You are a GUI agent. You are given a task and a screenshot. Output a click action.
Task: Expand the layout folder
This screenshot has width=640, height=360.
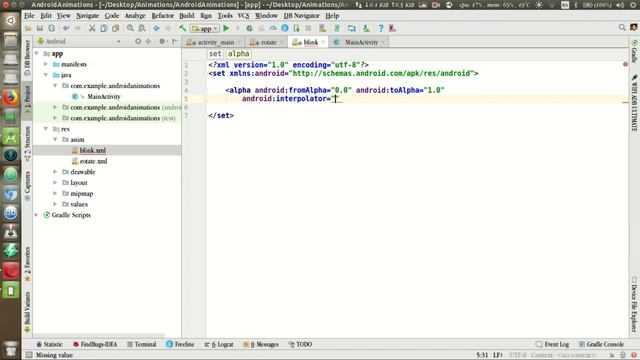(55, 182)
